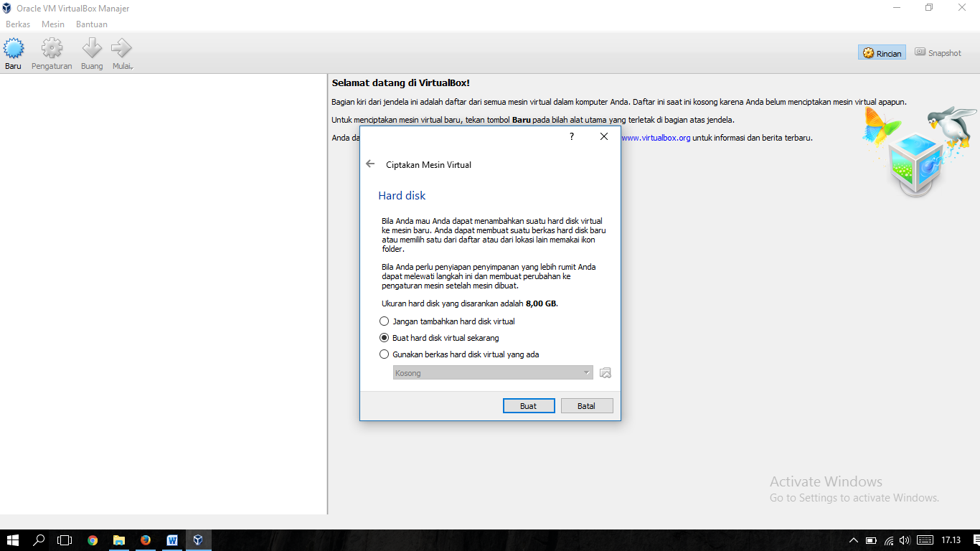Confirm with the Buat button

click(529, 405)
